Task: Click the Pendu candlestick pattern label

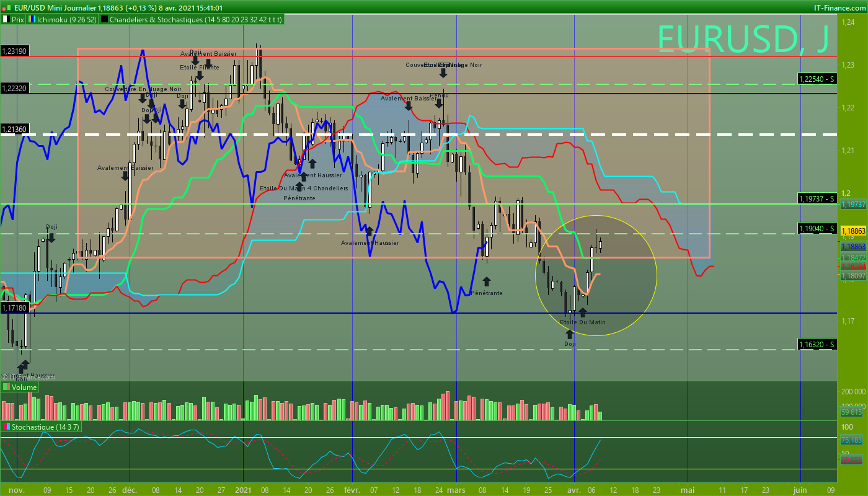Action: [440, 95]
